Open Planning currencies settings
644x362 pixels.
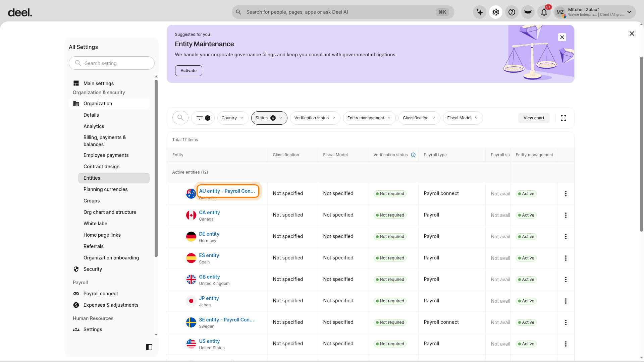click(x=106, y=189)
